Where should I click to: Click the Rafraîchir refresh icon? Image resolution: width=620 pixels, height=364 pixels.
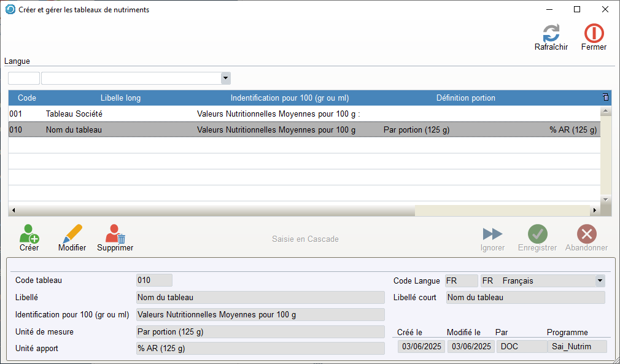click(551, 34)
